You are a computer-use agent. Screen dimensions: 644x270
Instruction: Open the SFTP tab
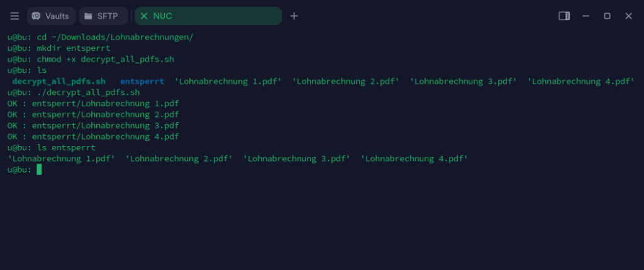click(x=104, y=16)
